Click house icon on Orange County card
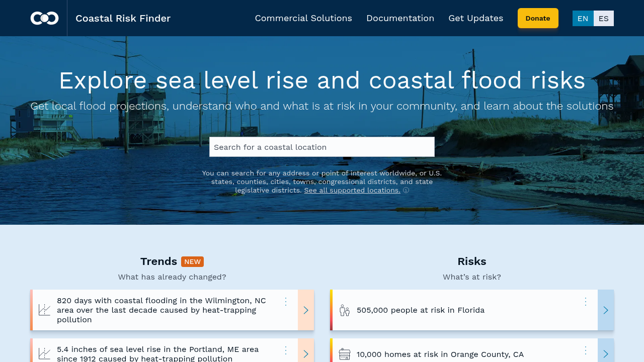 coord(345,354)
